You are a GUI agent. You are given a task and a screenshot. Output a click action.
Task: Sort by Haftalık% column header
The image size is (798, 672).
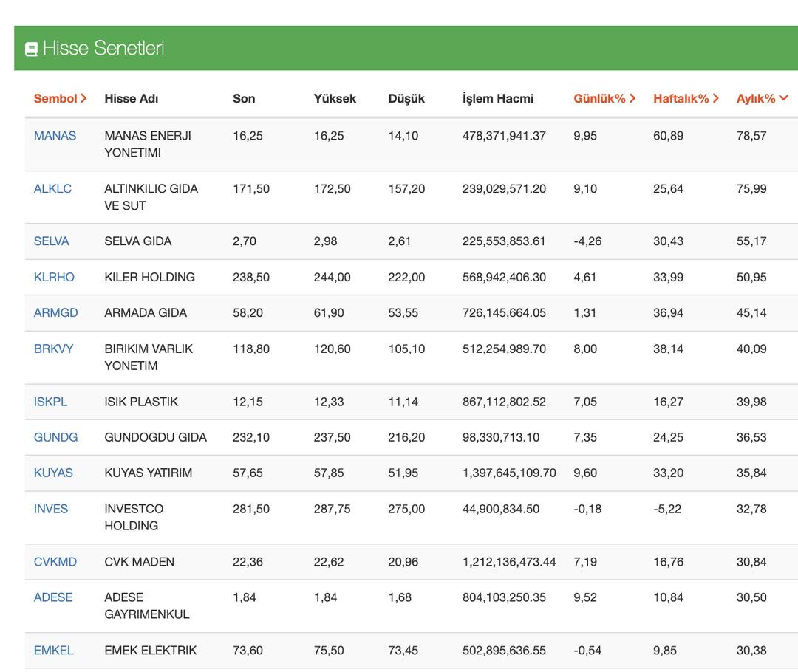[685, 98]
